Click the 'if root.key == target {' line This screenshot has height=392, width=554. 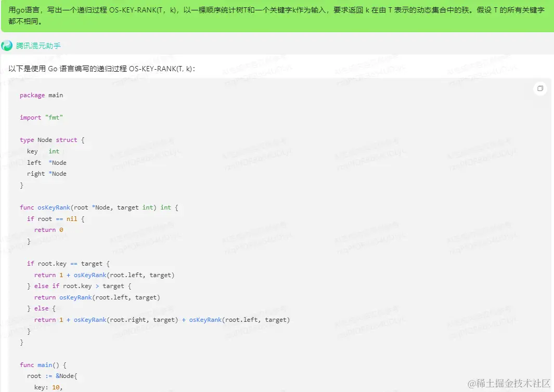point(69,264)
